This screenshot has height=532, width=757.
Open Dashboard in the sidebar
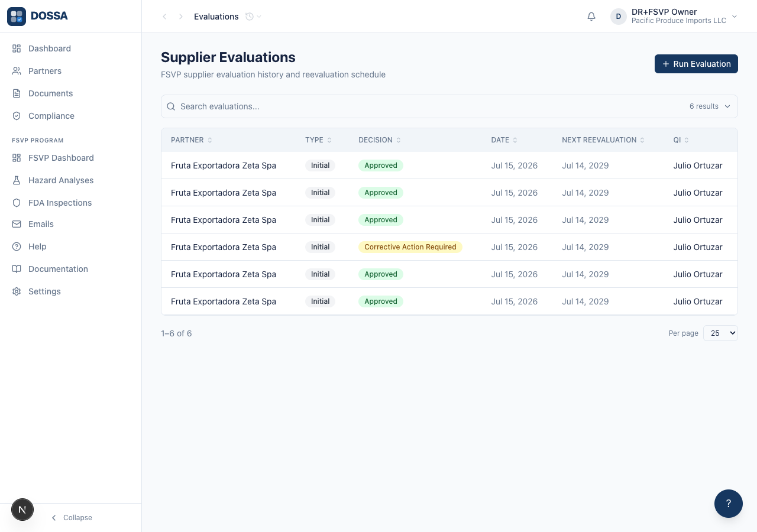tap(71, 48)
